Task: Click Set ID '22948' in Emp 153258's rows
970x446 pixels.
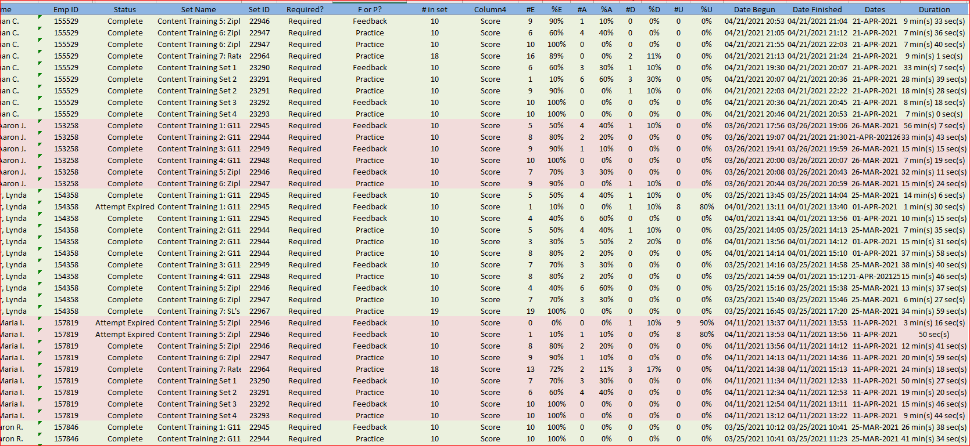Action: 259,160
